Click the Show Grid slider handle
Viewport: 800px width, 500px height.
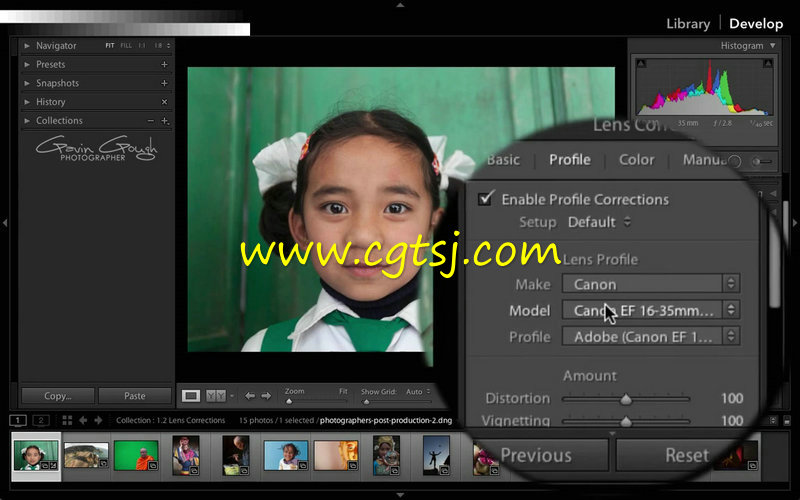point(366,402)
